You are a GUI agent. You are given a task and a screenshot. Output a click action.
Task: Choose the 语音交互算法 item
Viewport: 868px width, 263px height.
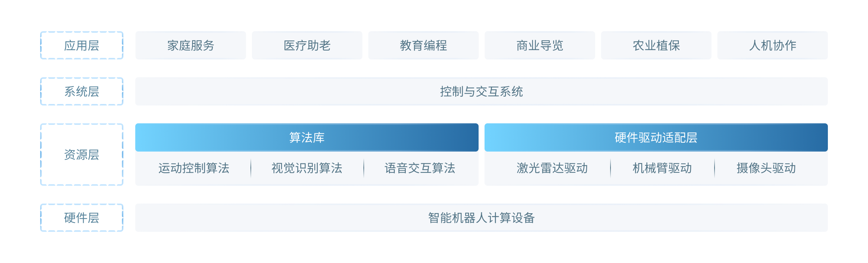click(420, 168)
